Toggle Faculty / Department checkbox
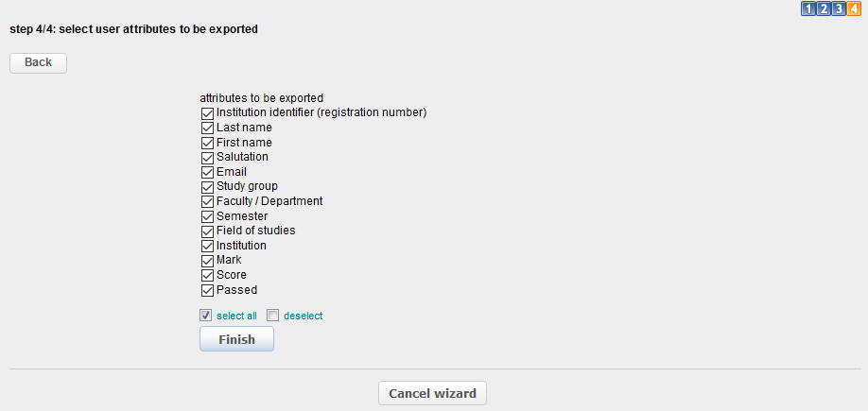This screenshot has height=411, width=868. point(208,201)
